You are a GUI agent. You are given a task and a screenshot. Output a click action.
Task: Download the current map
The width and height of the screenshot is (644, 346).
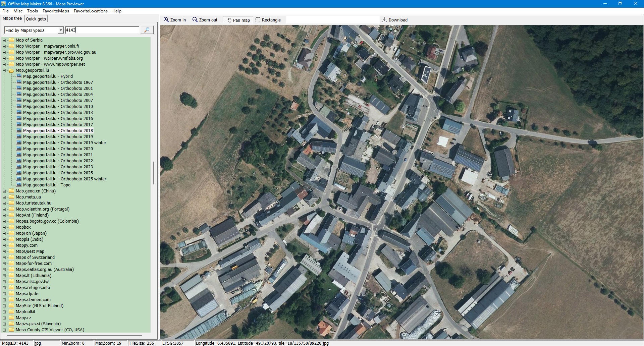pos(395,20)
